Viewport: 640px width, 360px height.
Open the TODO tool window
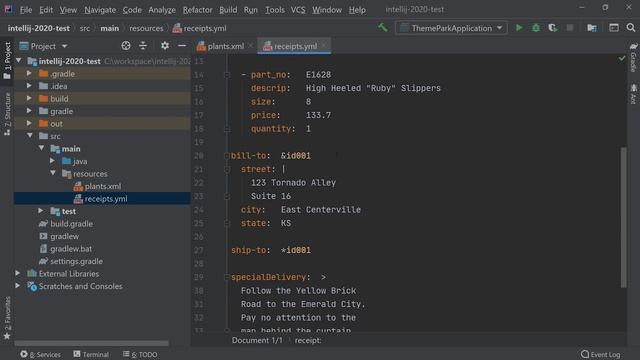pos(140,354)
